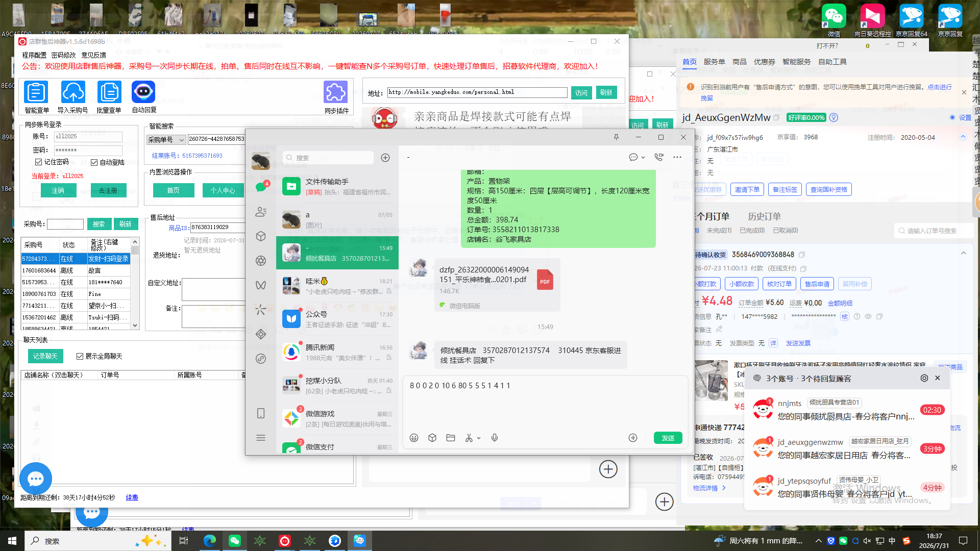The width and height of the screenshot is (980, 551).
Task: Open the notification center on the taskbar
Action: point(963,541)
